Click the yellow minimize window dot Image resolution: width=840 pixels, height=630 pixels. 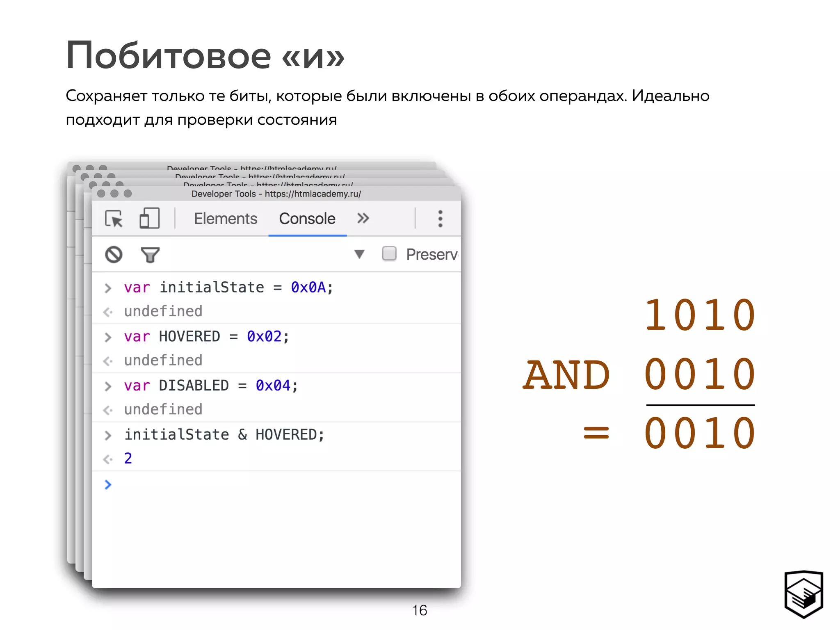coord(114,194)
